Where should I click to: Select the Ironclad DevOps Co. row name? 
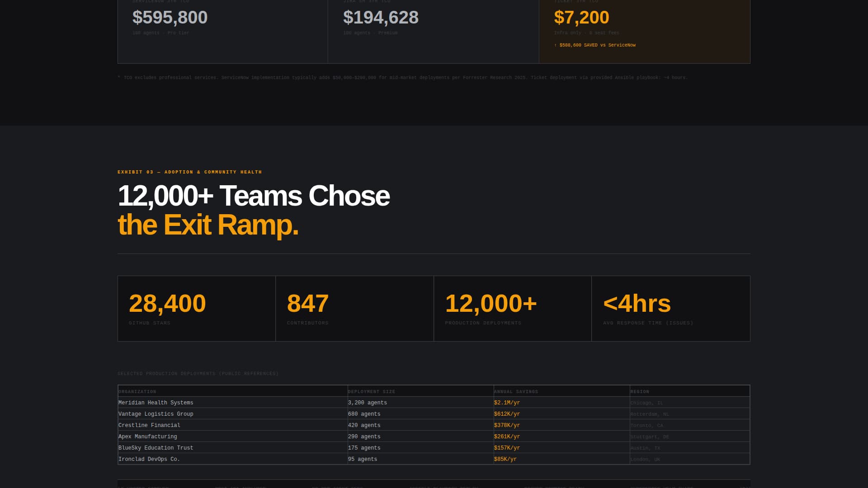(149, 459)
